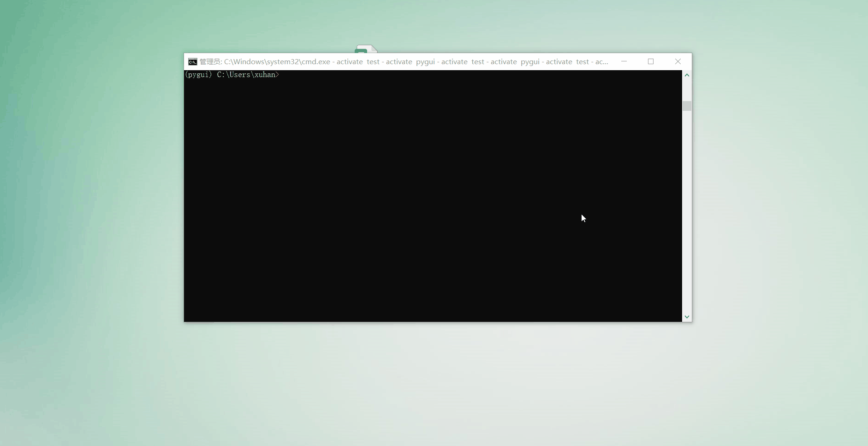Click the 管理员 label in the title bar
868x446 pixels.
(210, 61)
